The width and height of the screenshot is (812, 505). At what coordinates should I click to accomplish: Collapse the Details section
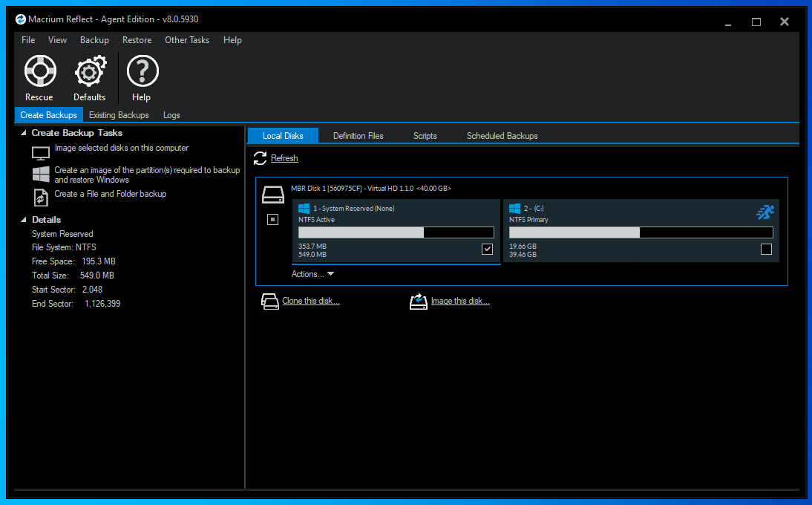[x=23, y=220]
